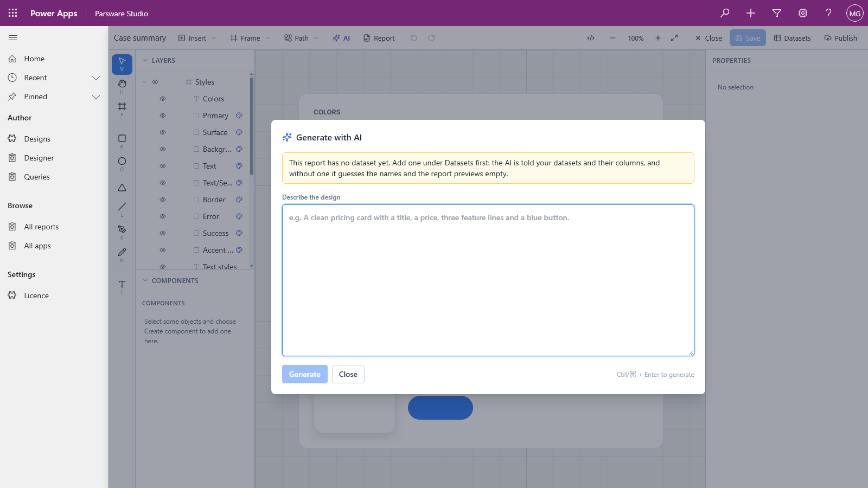
Task: Activate the Pen path tool
Action: pyautogui.click(x=122, y=232)
